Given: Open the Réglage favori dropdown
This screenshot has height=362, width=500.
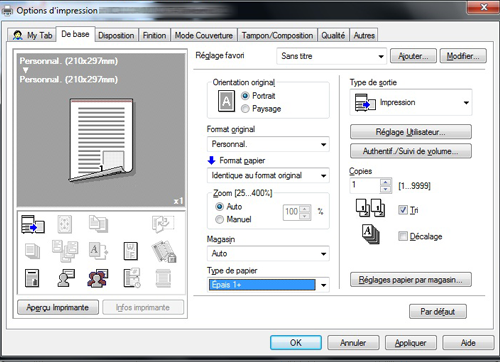Looking at the screenshot, I should pos(331,56).
